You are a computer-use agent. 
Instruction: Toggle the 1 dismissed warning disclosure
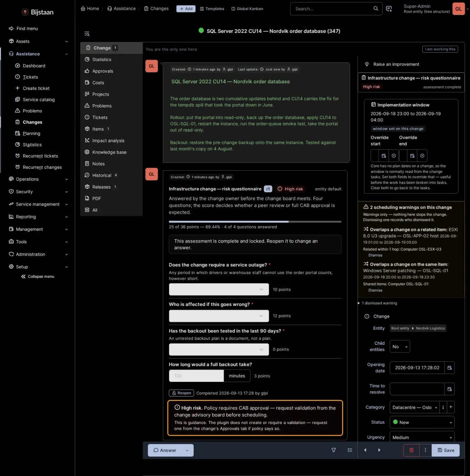point(378,303)
